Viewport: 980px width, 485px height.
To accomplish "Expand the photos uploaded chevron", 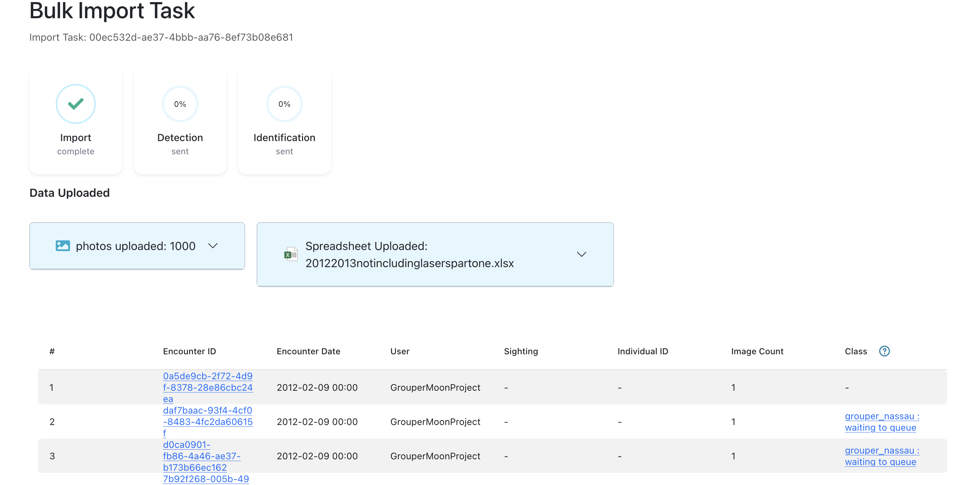I will pos(213,246).
